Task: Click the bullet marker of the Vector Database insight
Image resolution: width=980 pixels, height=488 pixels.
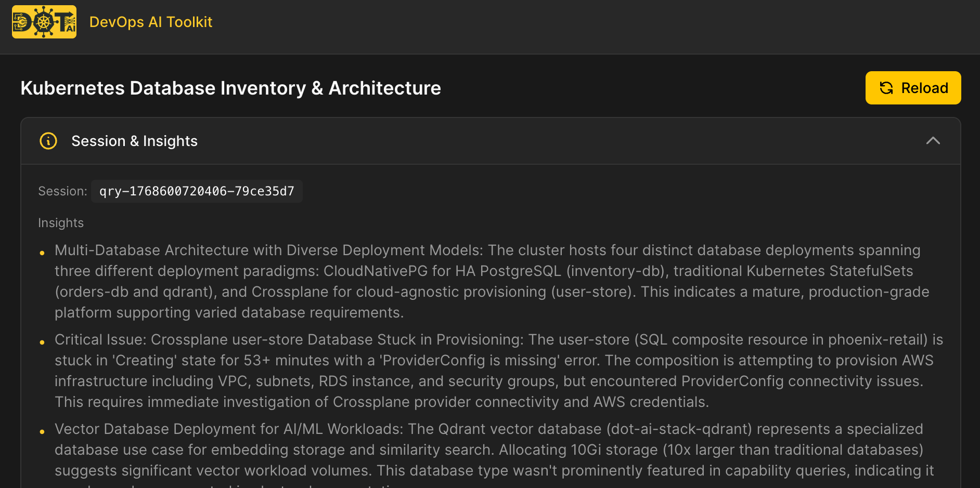Action: click(42, 432)
